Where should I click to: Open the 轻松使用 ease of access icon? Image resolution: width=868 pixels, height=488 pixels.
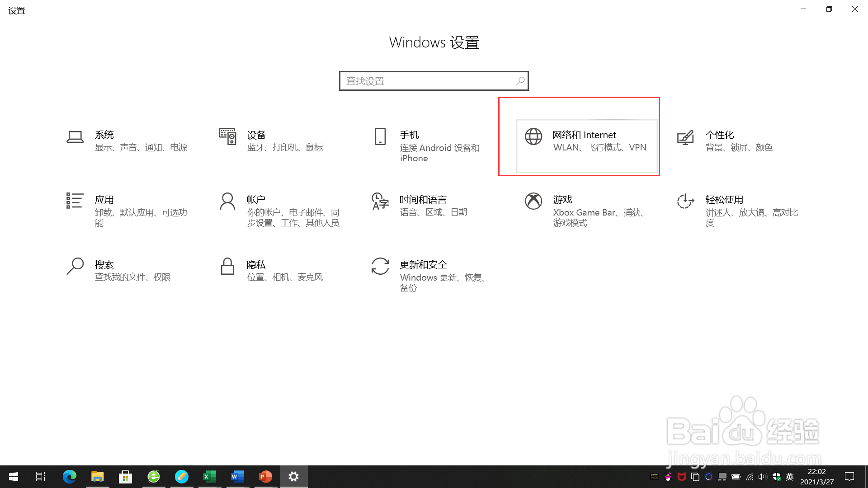[685, 201]
